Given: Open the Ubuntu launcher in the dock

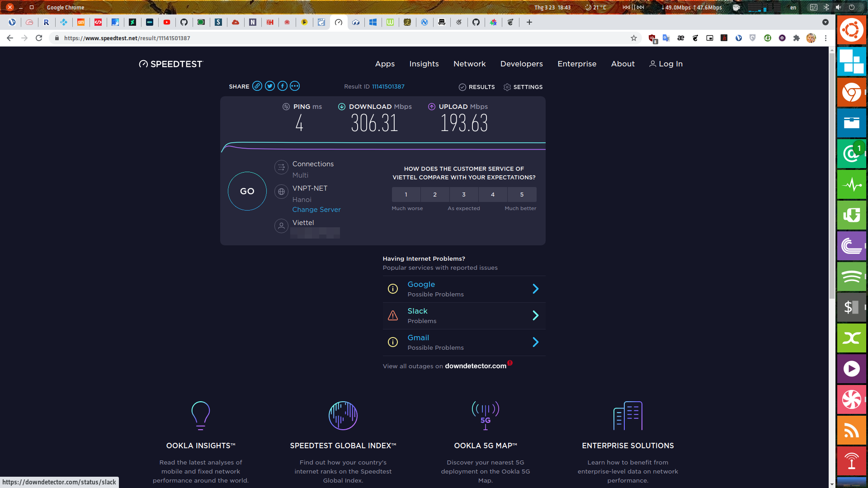Looking at the screenshot, I should point(852,30).
